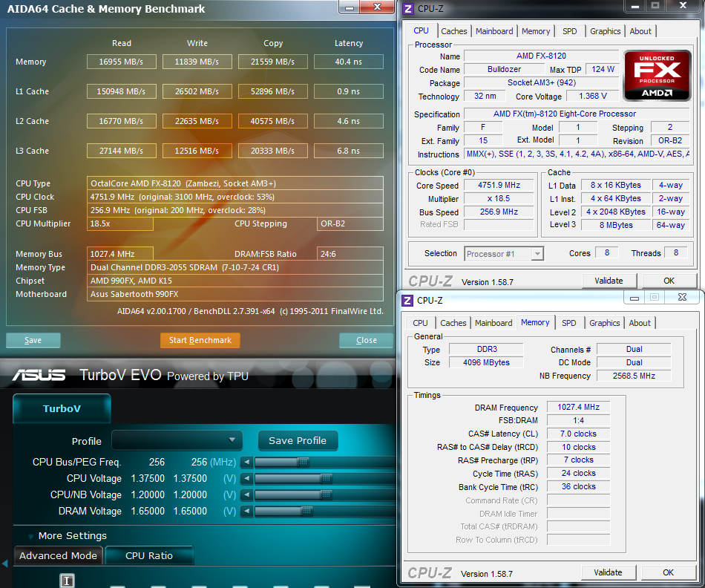Click the Memory Size value 4096 MBytes
Viewport: 705px width, 588px height.
486,362
